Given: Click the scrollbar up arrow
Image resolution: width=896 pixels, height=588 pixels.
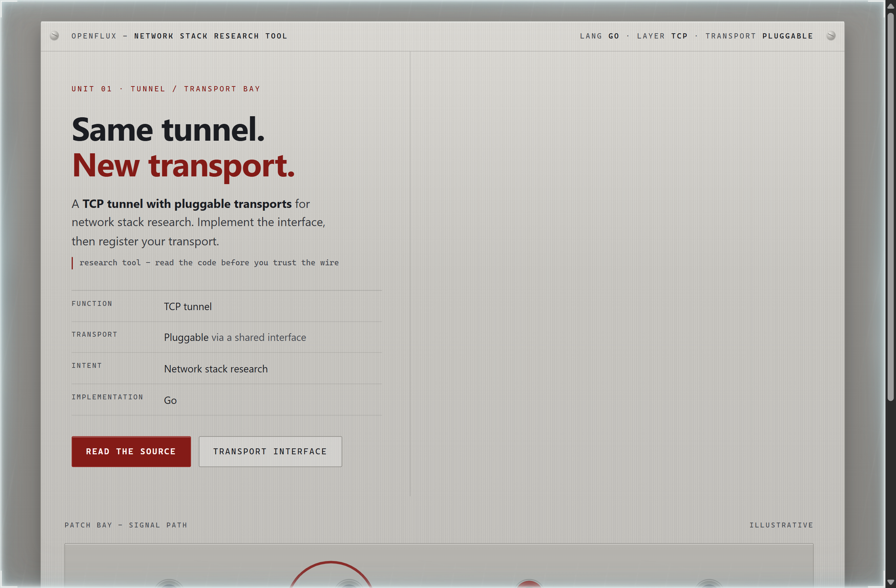Looking at the screenshot, I should click(890, 6).
